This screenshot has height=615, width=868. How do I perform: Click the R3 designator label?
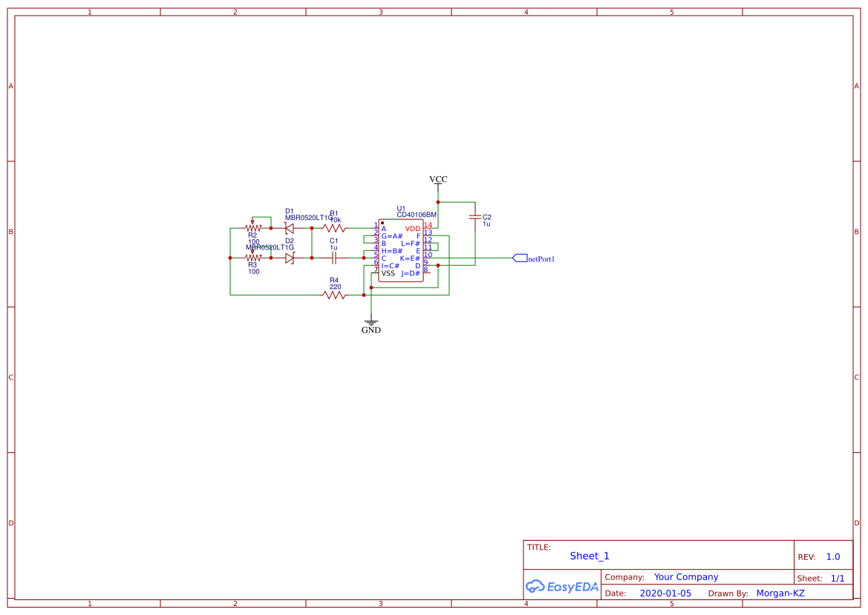click(x=252, y=265)
